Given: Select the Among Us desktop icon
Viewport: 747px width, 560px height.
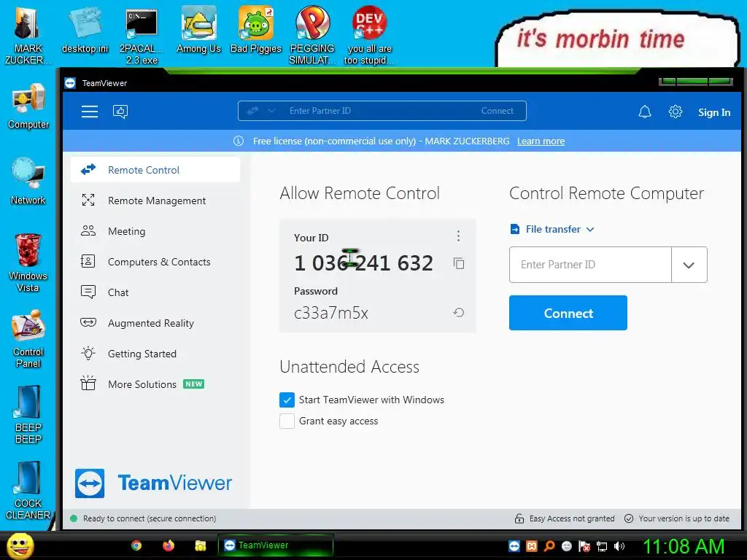Looking at the screenshot, I should coord(198,31).
